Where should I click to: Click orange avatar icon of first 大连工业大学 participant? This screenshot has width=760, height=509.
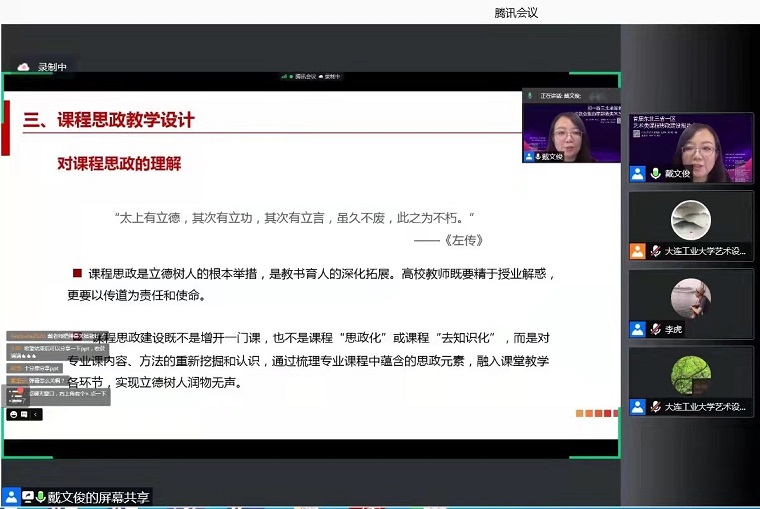[x=637, y=251]
